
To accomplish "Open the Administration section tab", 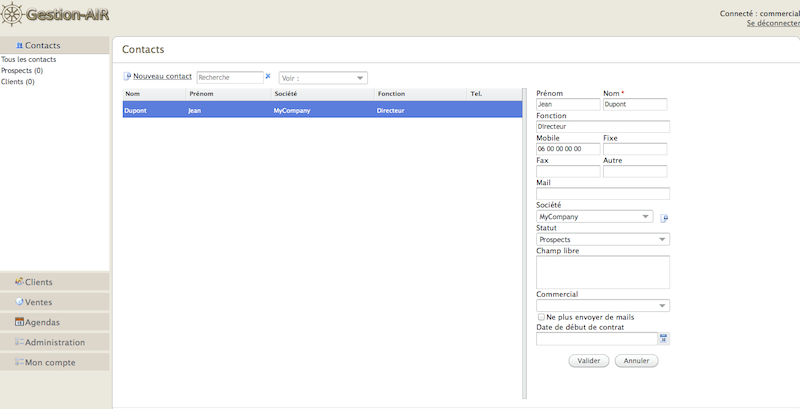I will (55, 342).
